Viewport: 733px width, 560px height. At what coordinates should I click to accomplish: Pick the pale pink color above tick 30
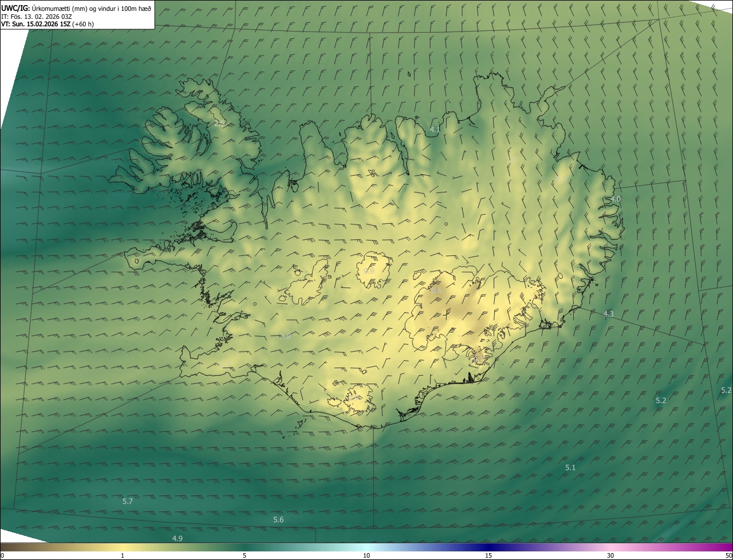point(610,547)
